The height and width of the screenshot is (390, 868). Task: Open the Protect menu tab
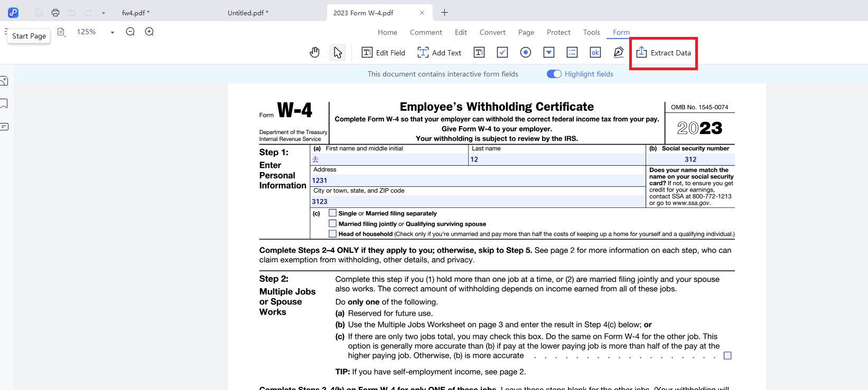click(558, 32)
